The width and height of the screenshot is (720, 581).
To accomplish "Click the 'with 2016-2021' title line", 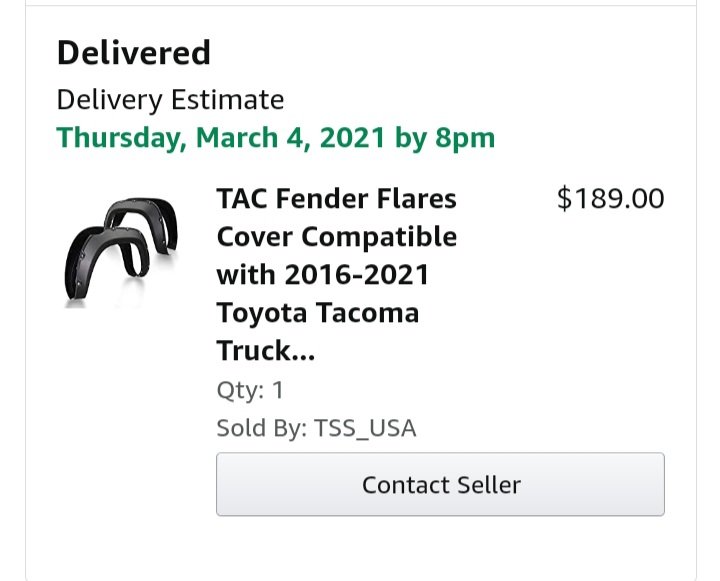I will (x=322, y=275).
